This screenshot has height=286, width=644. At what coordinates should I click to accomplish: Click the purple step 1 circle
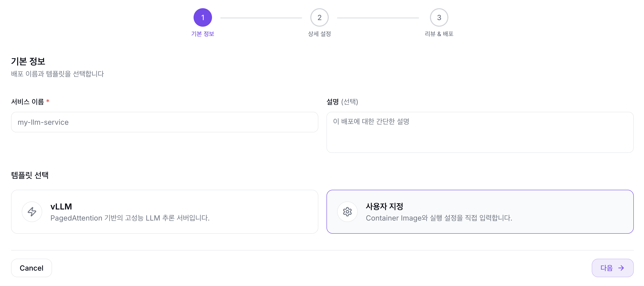(203, 17)
